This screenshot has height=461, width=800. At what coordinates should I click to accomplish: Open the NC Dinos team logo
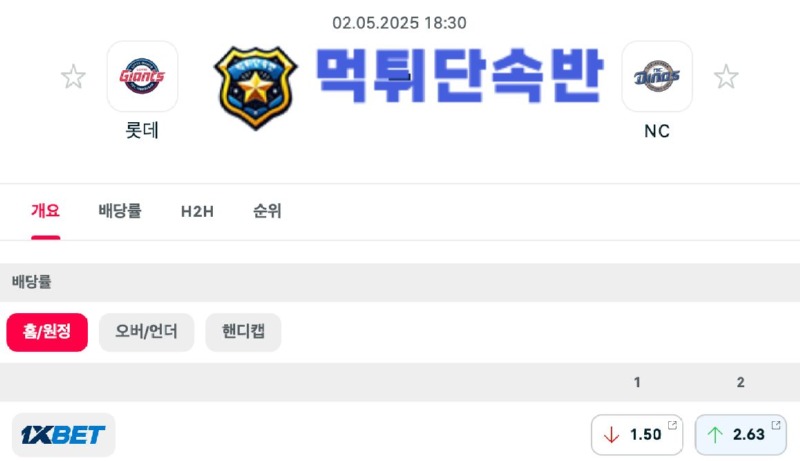click(x=657, y=76)
